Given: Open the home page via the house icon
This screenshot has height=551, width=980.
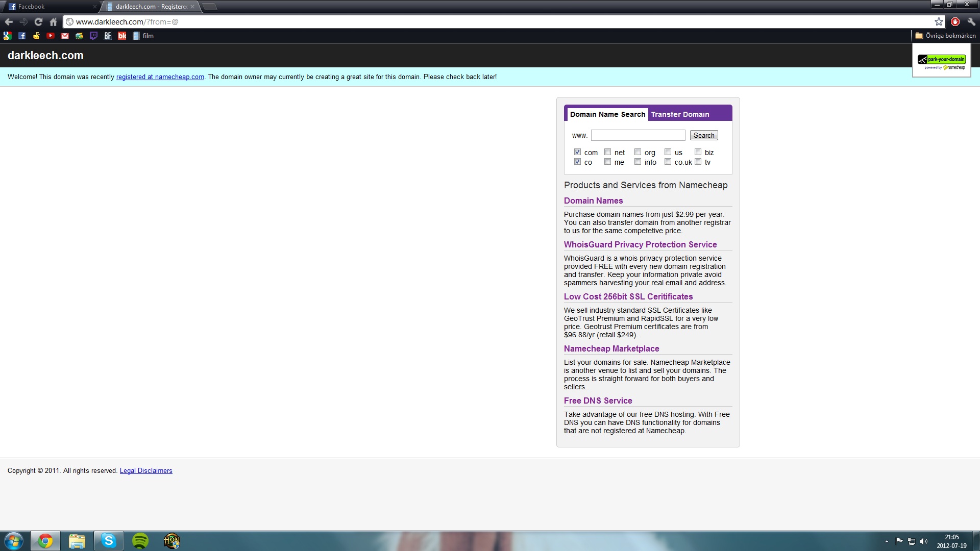Looking at the screenshot, I should pyautogui.click(x=53, y=22).
